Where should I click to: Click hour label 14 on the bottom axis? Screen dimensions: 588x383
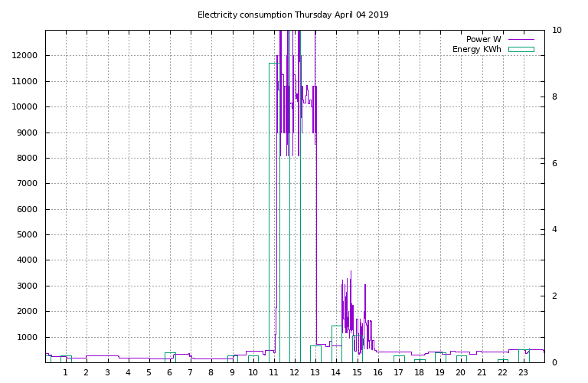point(335,372)
